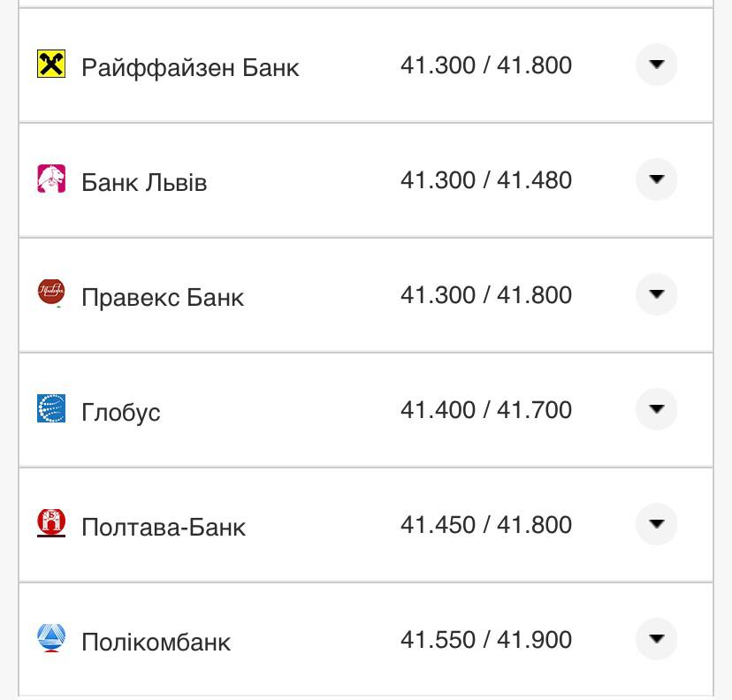Click the Полікомбанк bank name

pyautogui.click(x=156, y=642)
